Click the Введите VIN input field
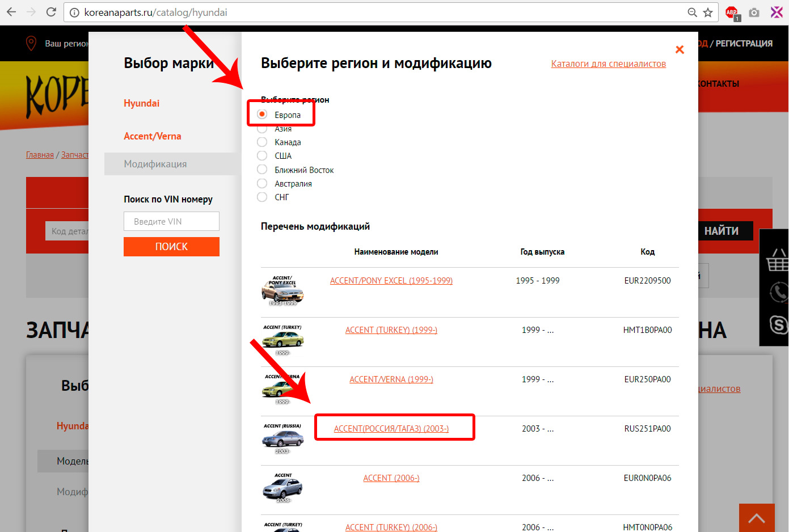The height and width of the screenshot is (532, 789). point(171,221)
